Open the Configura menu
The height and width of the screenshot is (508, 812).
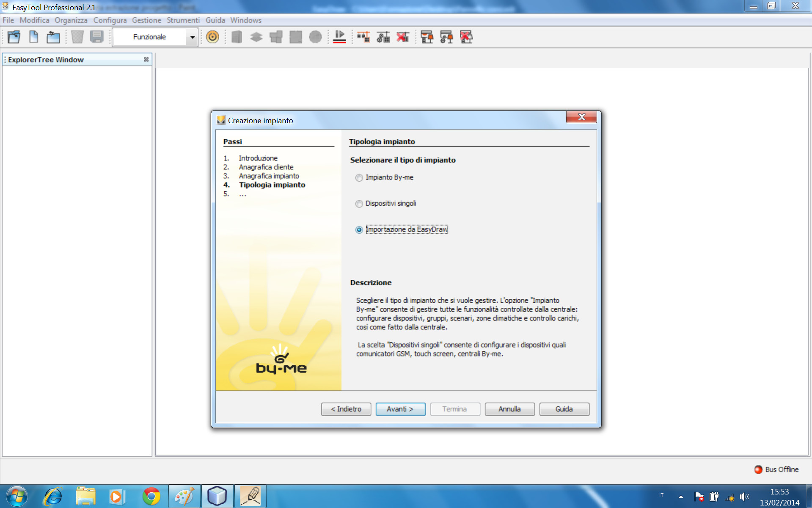pos(110,20)
